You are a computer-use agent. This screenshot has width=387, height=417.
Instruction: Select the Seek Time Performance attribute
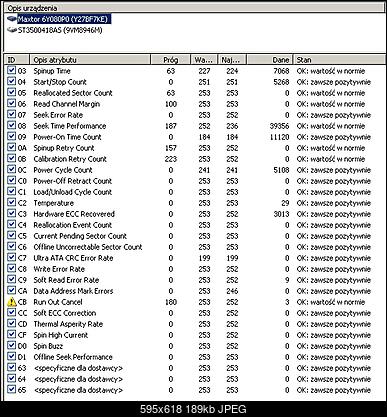[70, 126]
